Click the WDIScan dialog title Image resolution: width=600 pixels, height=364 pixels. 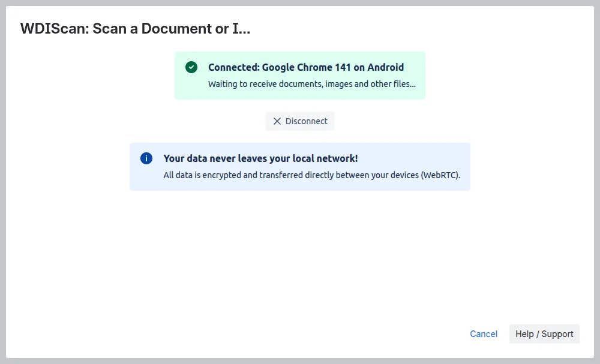(135, 28)
